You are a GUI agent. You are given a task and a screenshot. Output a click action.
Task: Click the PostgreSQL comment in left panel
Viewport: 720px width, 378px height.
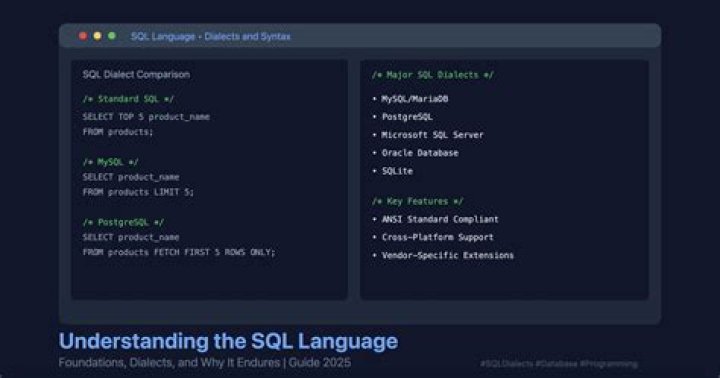(x=123, y=222)
